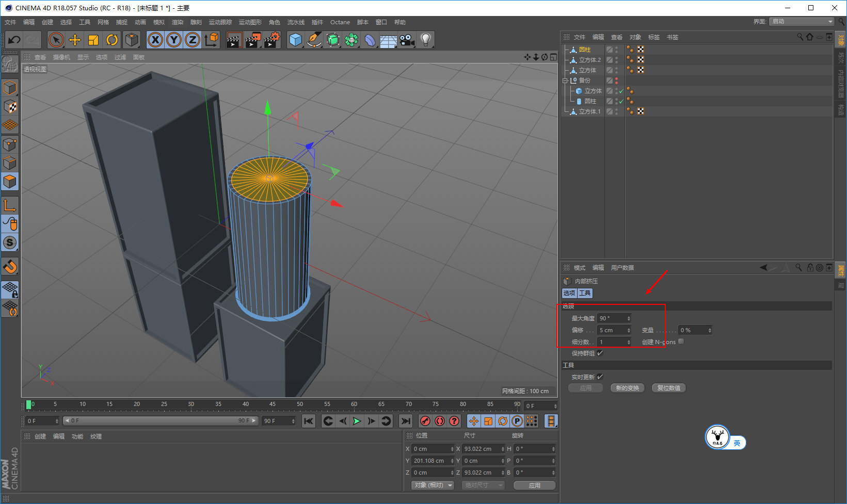Click the timeline play button

[x=357, y=421]
